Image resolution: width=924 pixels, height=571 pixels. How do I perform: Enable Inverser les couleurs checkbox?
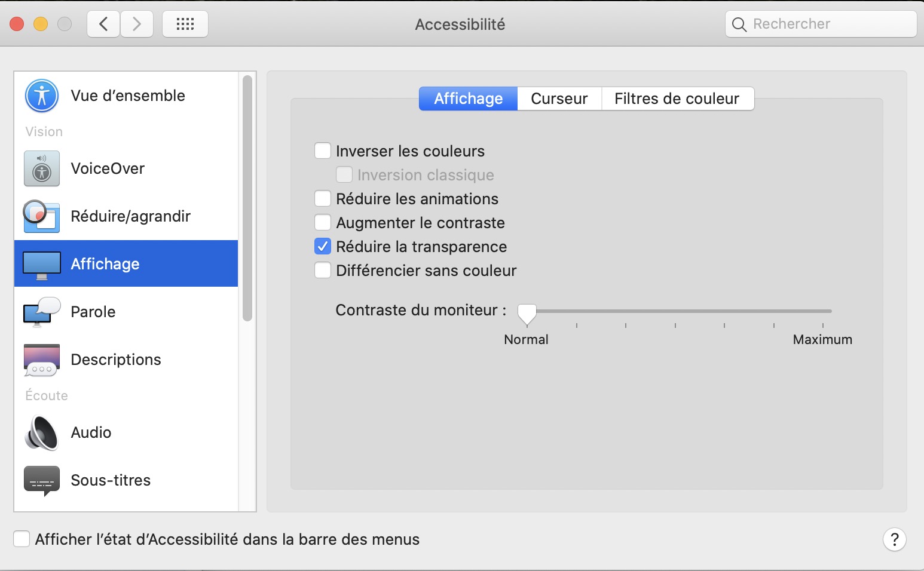(323, 151)
